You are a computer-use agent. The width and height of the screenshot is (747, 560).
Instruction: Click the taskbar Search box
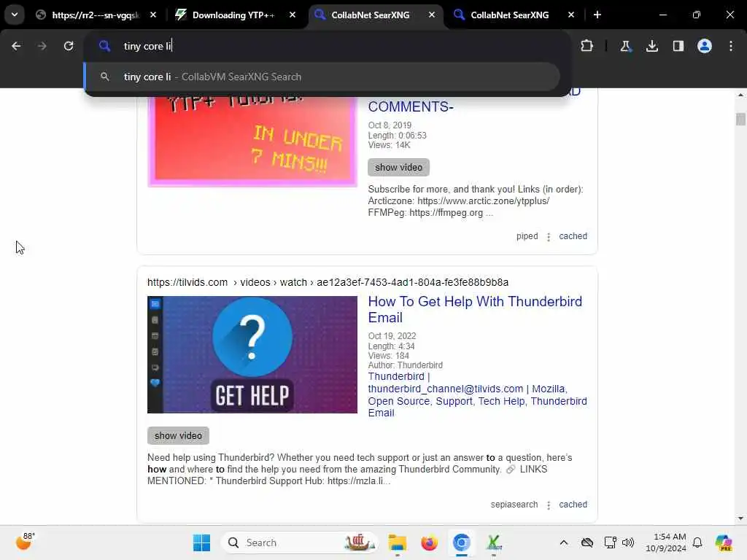pyautogui.click(x=299, y=542)
